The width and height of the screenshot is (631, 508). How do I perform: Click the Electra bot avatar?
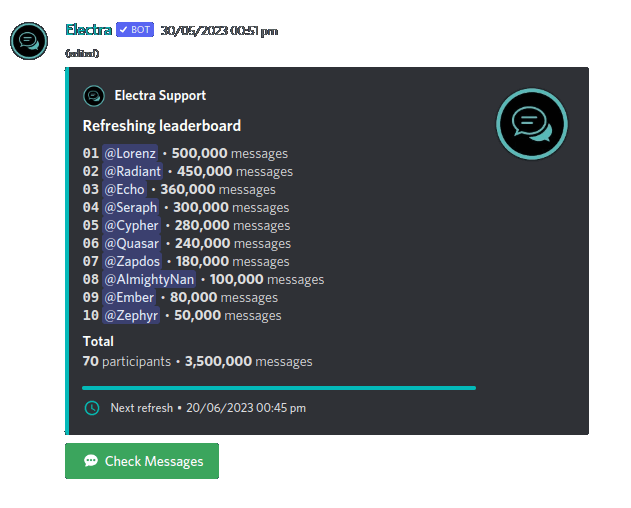click(29, 41)
